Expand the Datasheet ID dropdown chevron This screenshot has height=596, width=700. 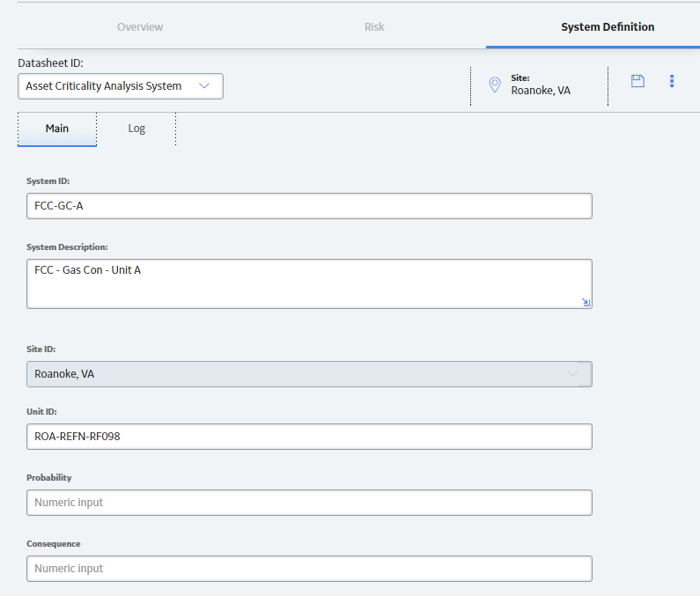point(204,85)
